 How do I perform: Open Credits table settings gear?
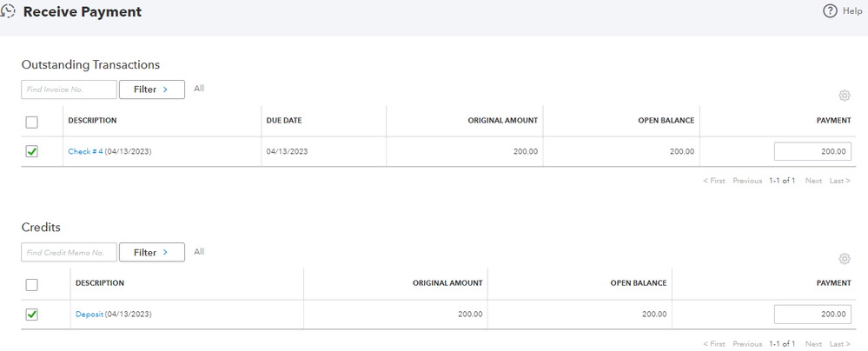point(844,259)
